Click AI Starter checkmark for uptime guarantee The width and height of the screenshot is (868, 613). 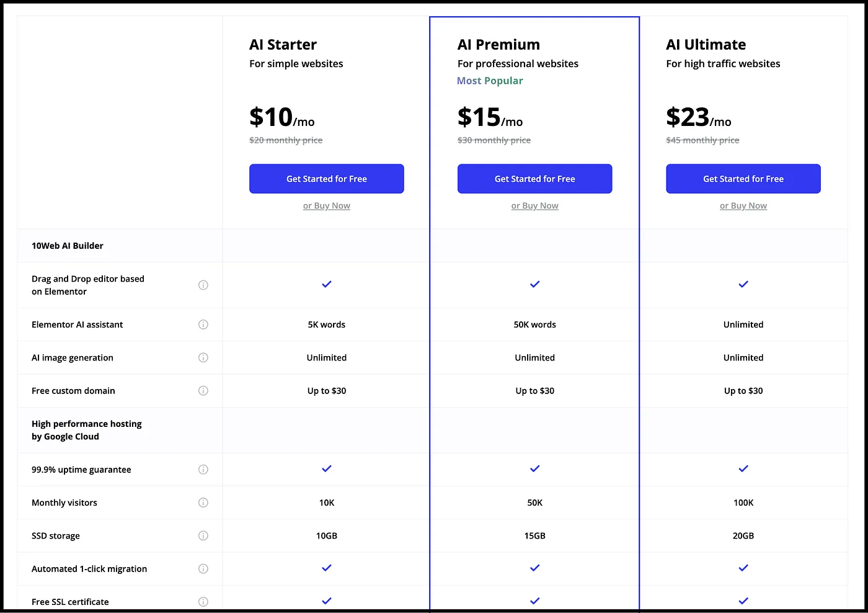327,468
